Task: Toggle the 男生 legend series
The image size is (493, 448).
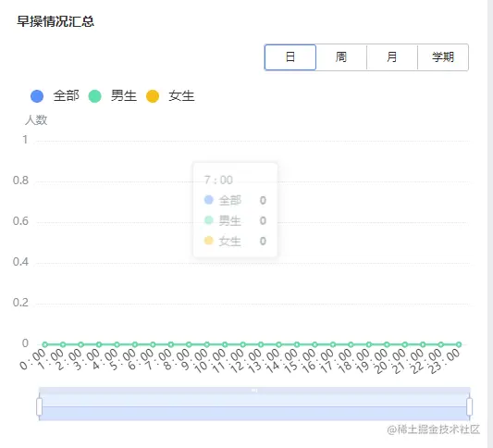Action: pyautogui.click(x=112, y=96)
